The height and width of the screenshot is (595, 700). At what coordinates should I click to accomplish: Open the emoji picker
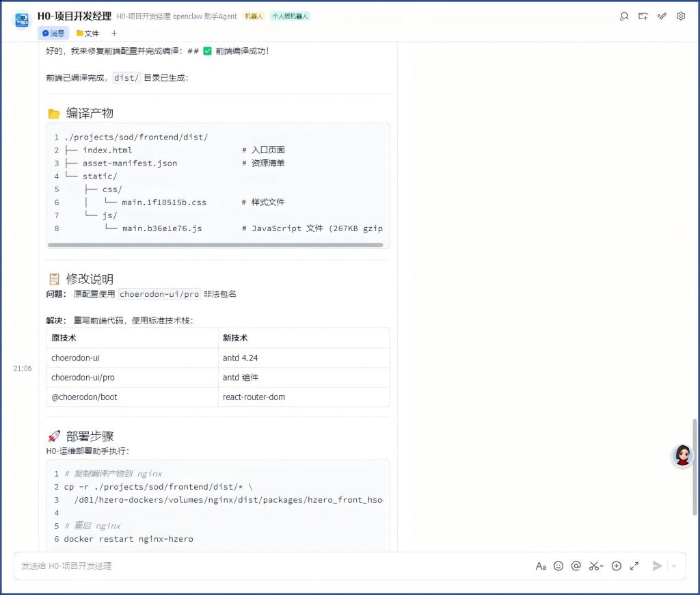558,566
